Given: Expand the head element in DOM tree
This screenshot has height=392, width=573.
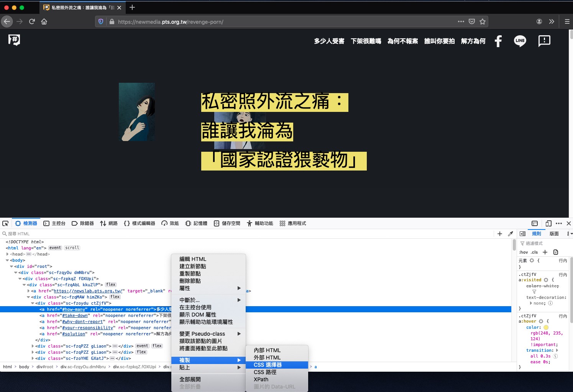Looking at the screenshot, I should 7,254.
